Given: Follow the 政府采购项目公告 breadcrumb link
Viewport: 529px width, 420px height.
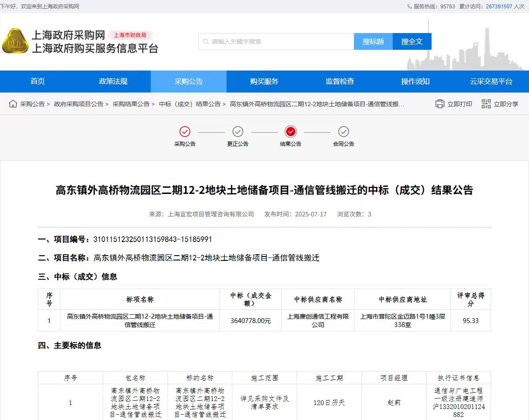Looking at the screenshot, I should [78, 104].
